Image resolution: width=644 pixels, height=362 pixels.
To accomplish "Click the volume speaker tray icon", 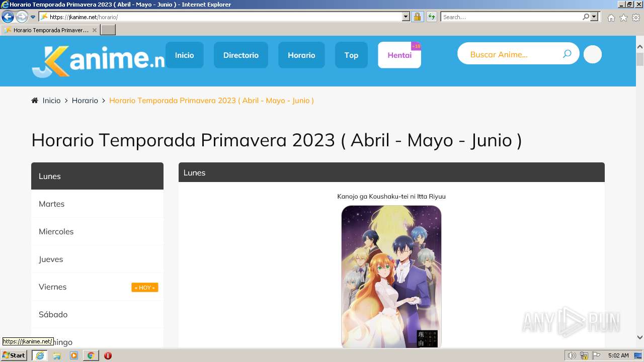I will (x=572, y=355).
